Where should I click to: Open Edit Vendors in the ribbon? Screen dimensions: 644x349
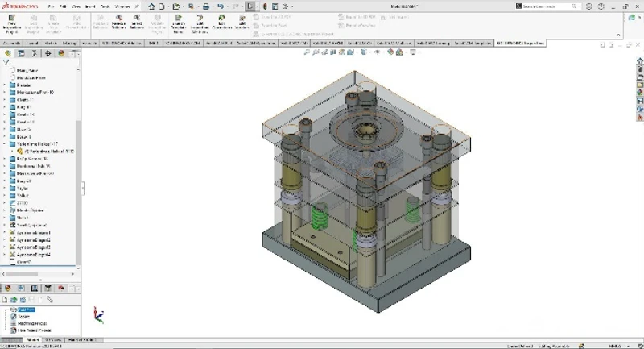pos(242,22)
